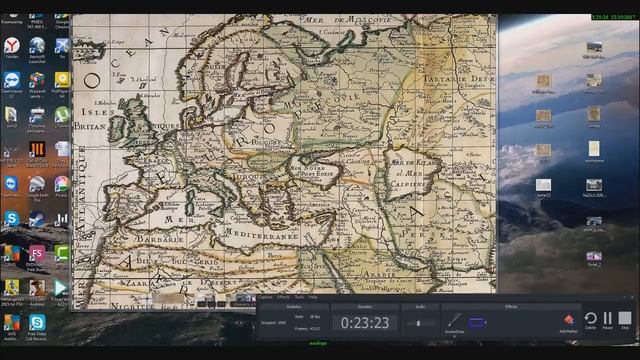Image resolution: width=640 pixels, height=360 pixels.
Task: Open the pink FS Free Studio icon
Action: [x=37, y=253]
